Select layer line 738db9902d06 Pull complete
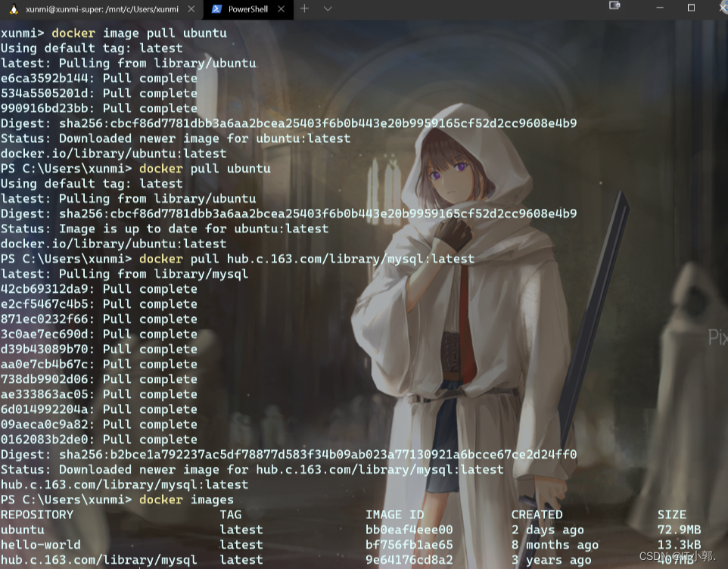 (99, 379)
